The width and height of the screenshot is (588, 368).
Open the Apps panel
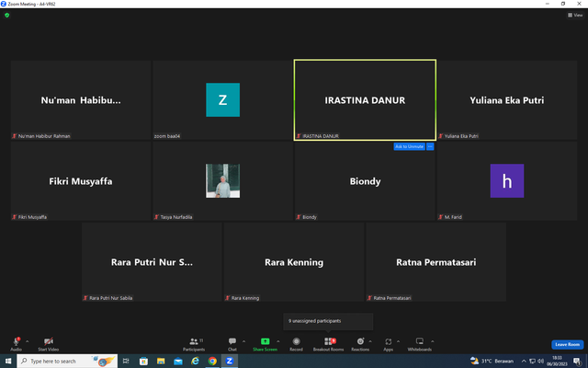388,344
